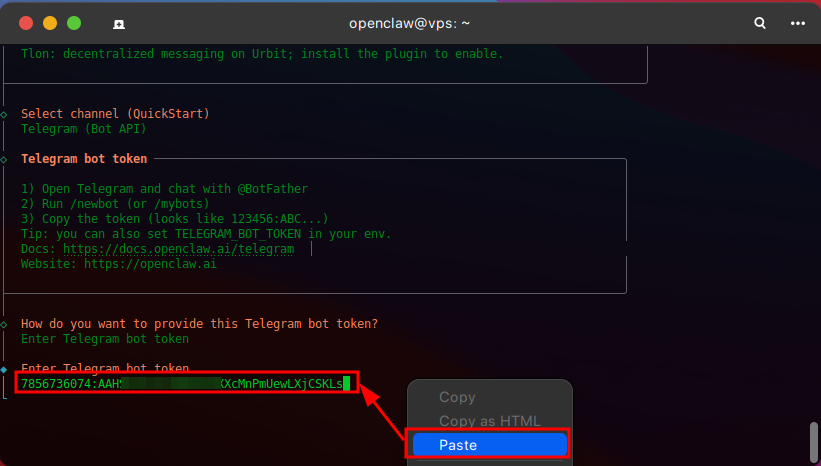Open the docs.openclaw.ai/telegram link
The image size is (821, 466).
tap(178, 249)
